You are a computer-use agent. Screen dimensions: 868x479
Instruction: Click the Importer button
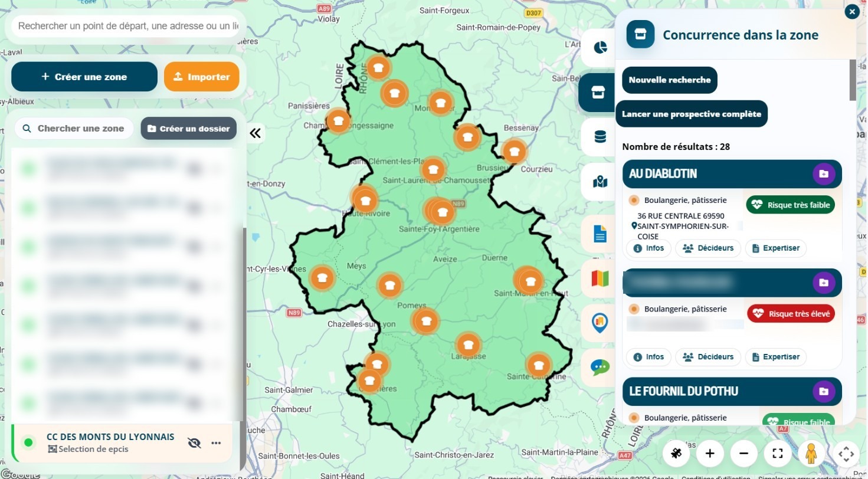click(202, 77)
